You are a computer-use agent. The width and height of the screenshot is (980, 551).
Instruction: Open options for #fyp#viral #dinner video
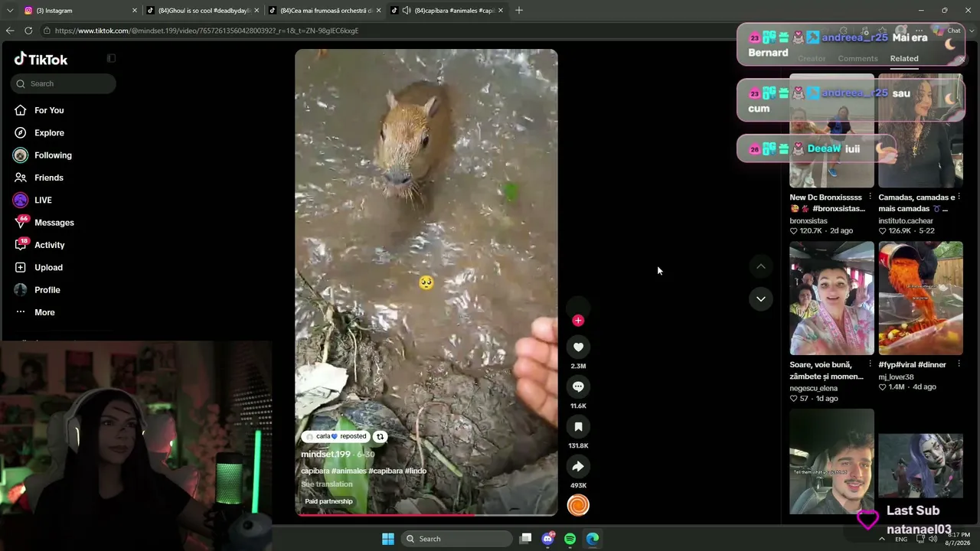point(959,365)
